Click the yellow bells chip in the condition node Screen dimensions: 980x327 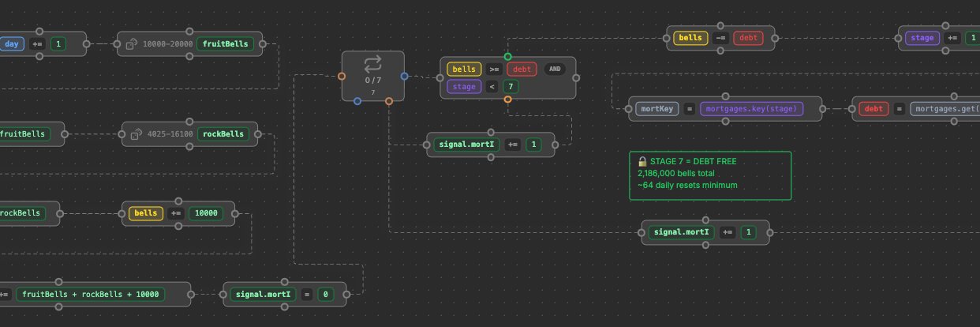coord(464,70)
